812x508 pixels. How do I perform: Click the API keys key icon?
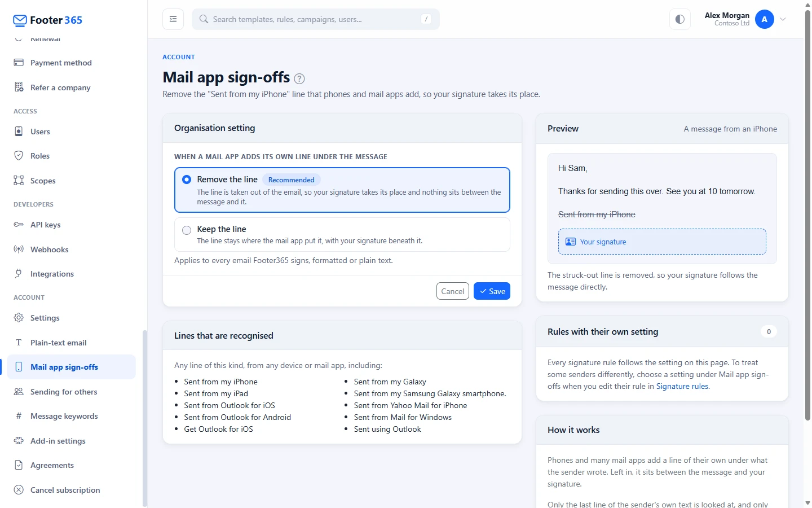click(x=19, y=225)
